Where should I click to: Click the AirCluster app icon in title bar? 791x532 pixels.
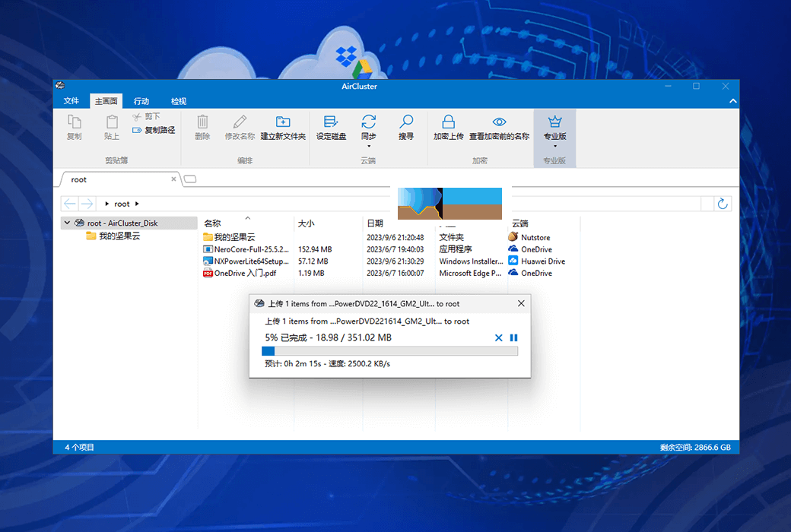click(x=60, y=85)
